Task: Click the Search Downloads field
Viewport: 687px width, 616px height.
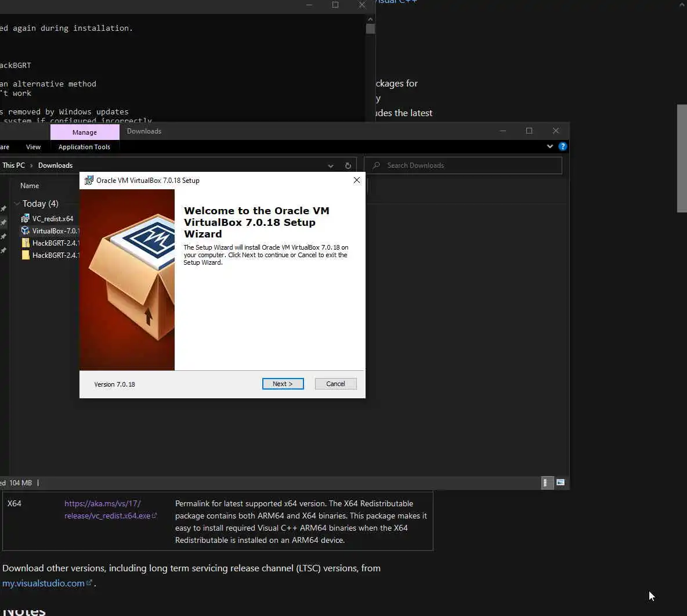Action: click(462, 165)
